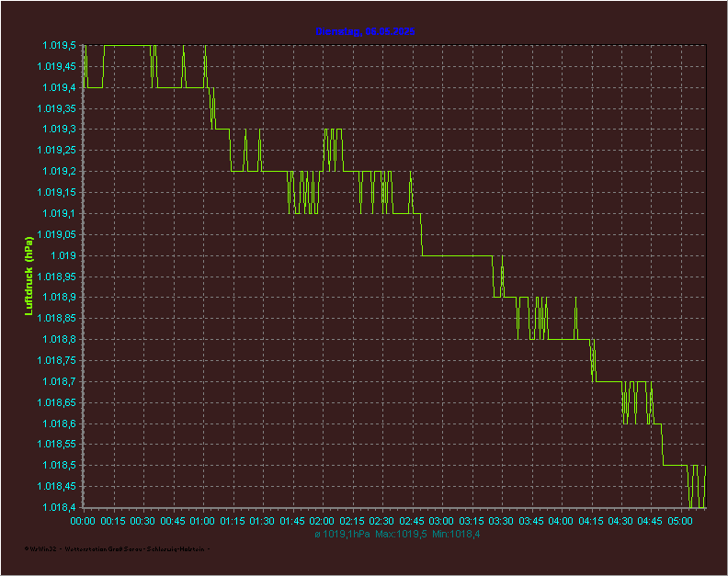The height and width of the screenshot is (576, 728).
Task: Click the time label 00:30
Action: pos(142,521)
